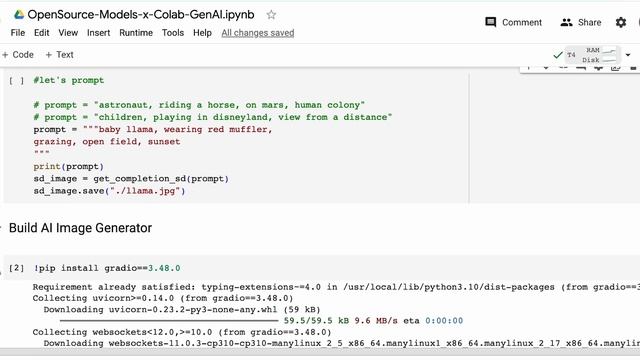Click the green connected checkmark
The height and width of the screenshot is (360, 640).
[558, 55]
